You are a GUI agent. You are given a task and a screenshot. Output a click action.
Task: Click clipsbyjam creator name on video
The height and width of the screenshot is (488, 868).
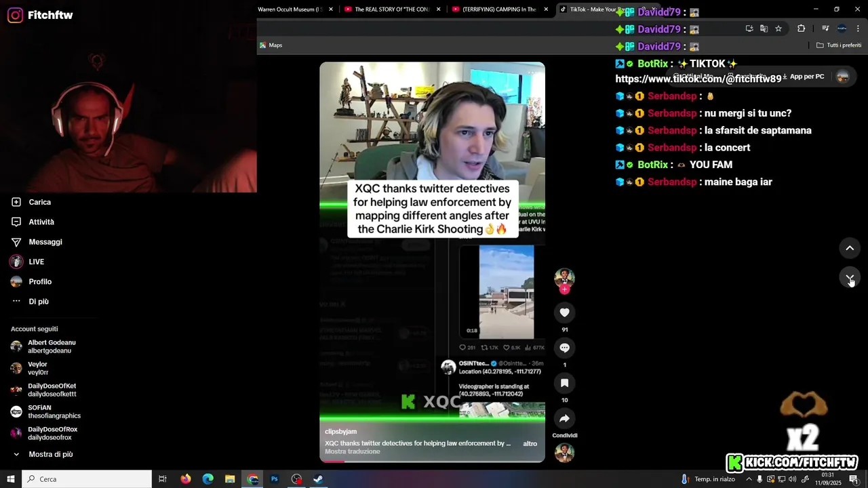click(340, 432)
